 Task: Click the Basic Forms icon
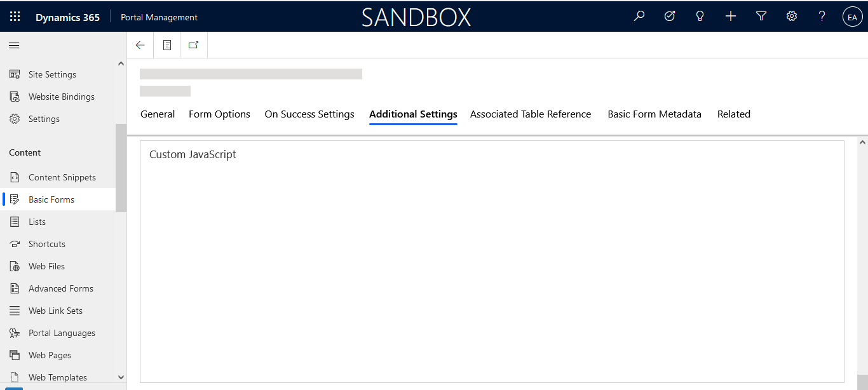[15, 199]
